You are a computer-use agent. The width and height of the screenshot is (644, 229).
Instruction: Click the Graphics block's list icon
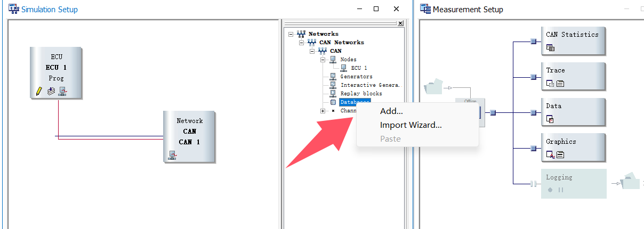tap(560, 155)
